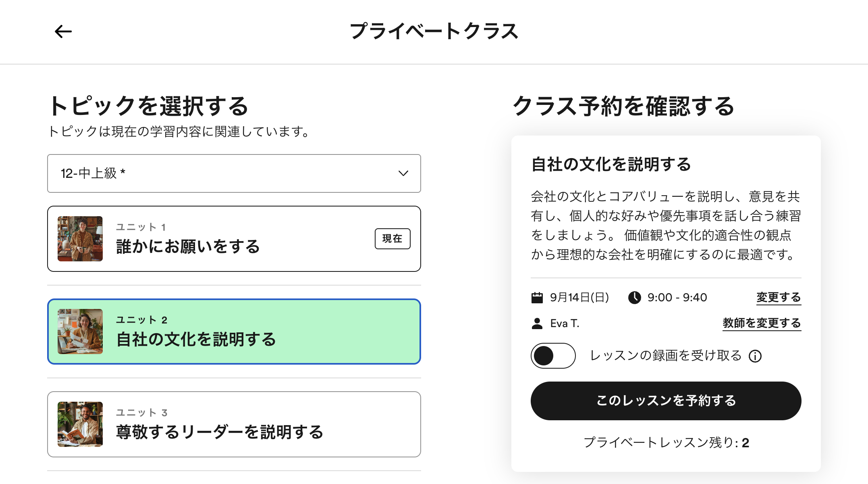Click the Unit 1 thumbnail image
The height and width of the screenshot is (484, 868).
80,239
